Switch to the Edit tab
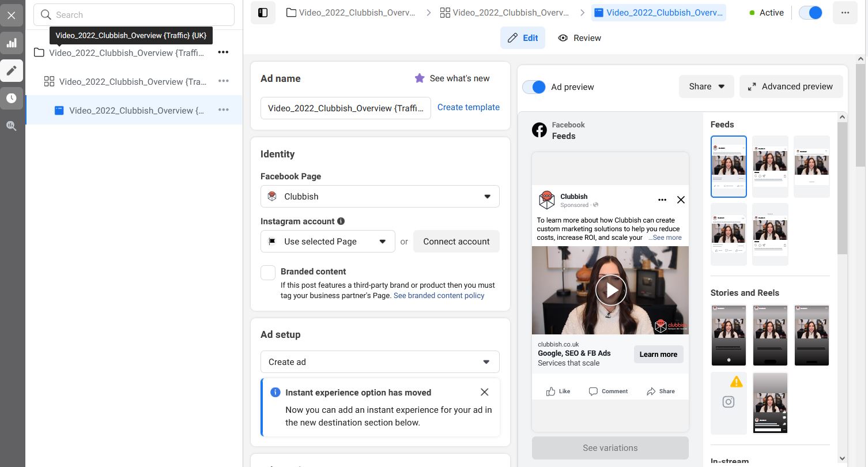Screen dimensions: 868x467 523,38
